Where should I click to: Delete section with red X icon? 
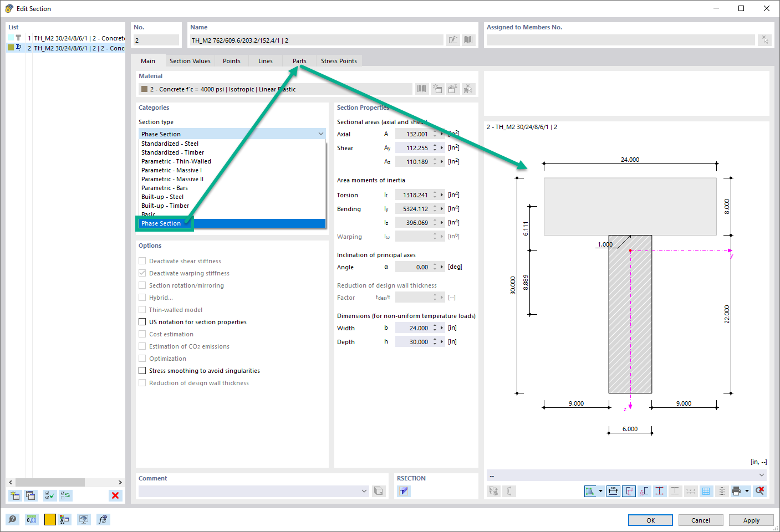(x=115, y=495)
